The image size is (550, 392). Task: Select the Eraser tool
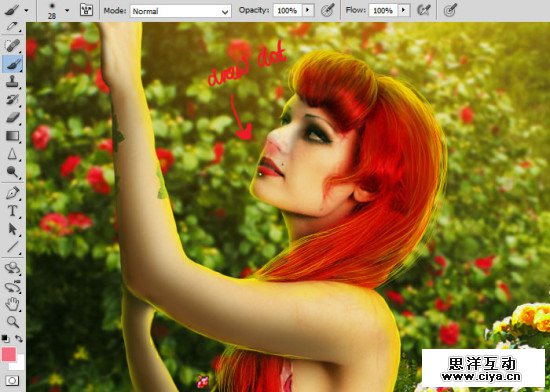click(12, 117)
